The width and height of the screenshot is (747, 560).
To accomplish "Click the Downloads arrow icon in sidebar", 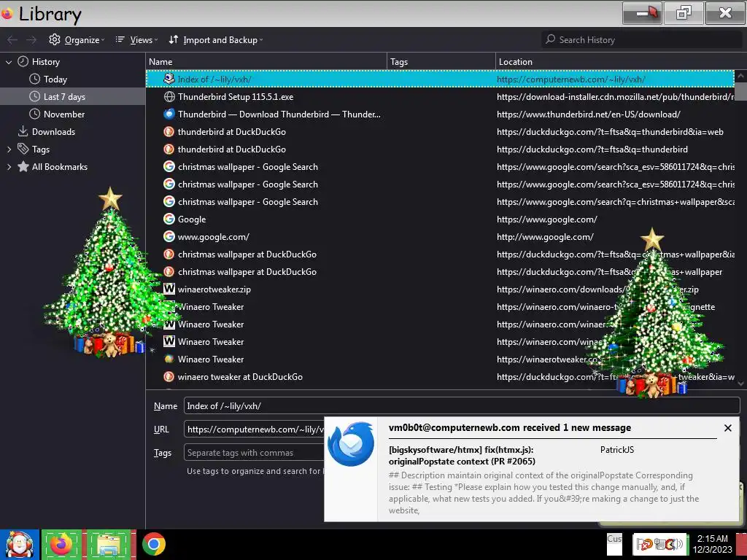I will 23,131.
